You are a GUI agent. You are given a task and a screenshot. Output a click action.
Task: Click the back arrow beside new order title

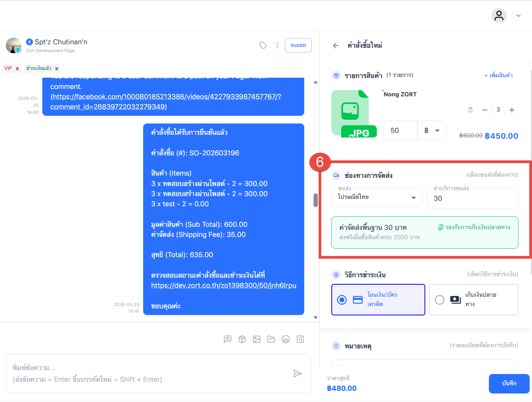[x=336, y=45]
